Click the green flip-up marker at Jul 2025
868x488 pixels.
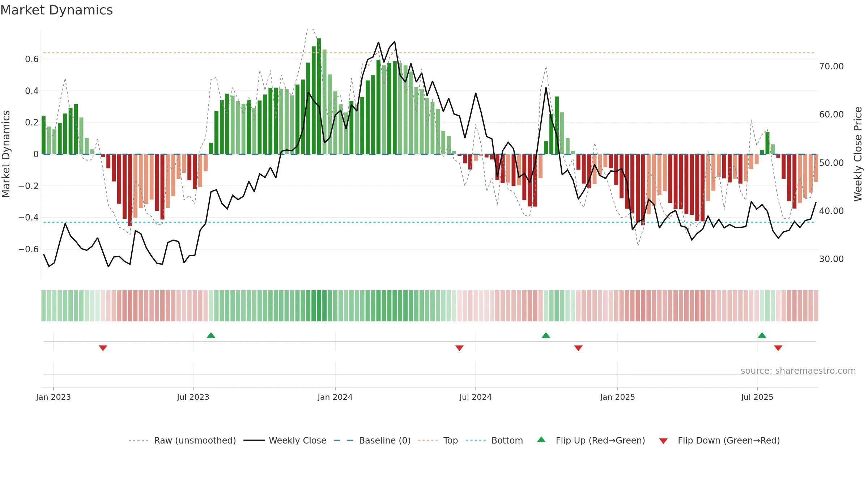pos(762,335)
